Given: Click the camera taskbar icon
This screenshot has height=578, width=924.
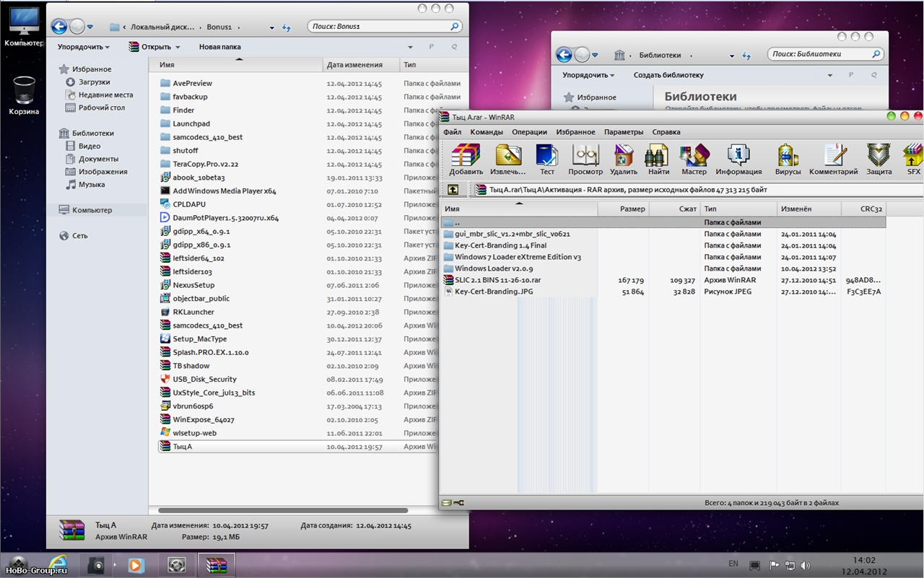Looking at the screenshot, I should click(96, 565).
